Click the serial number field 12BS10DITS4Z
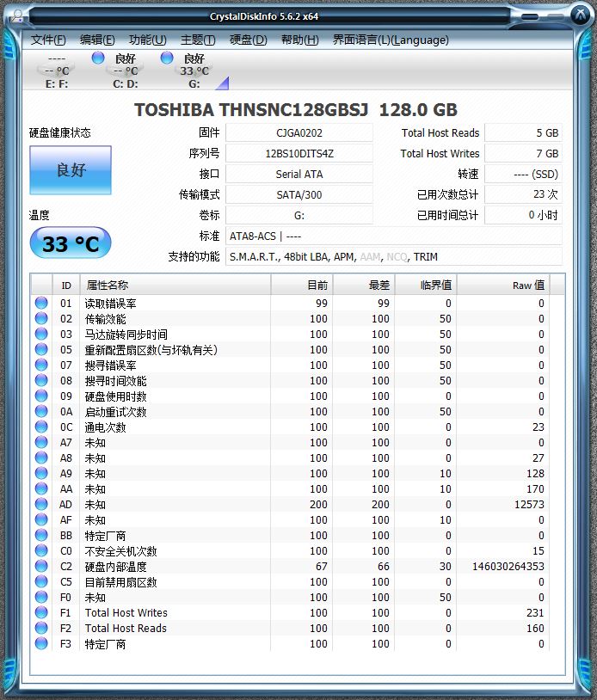This screenshot has width=597, height=700. (299, 154)
